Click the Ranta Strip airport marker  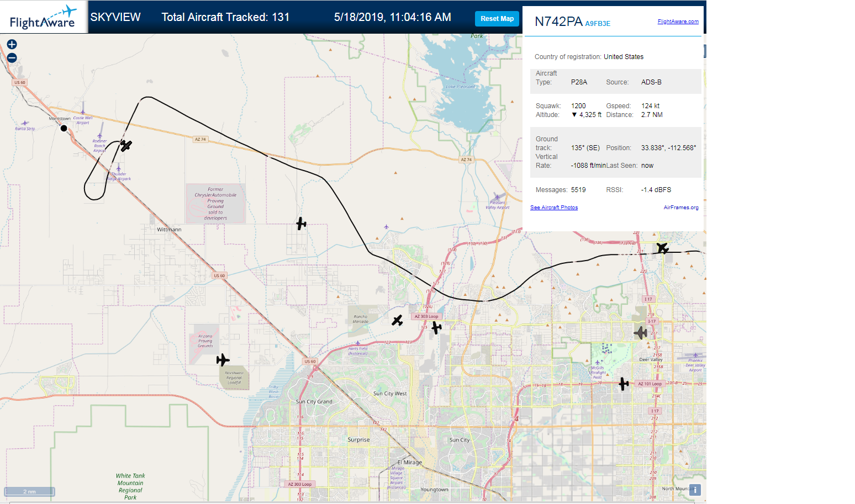24,124
